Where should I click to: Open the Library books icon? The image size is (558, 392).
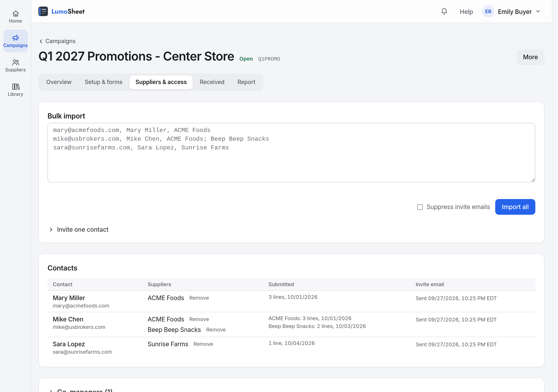point(15,87)
